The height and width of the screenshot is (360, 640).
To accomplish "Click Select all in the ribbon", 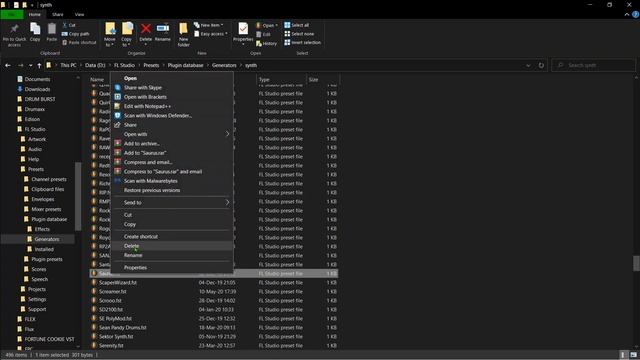I will 297,25.
